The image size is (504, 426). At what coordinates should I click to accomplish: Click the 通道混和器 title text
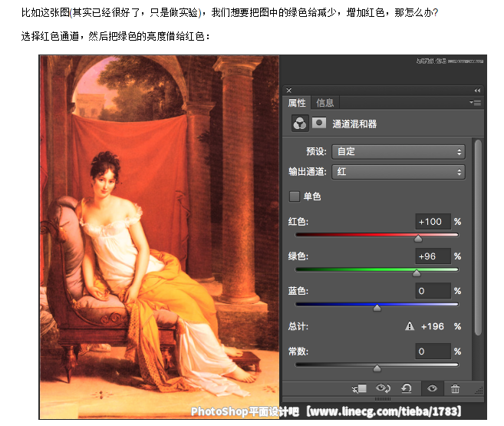354,124
